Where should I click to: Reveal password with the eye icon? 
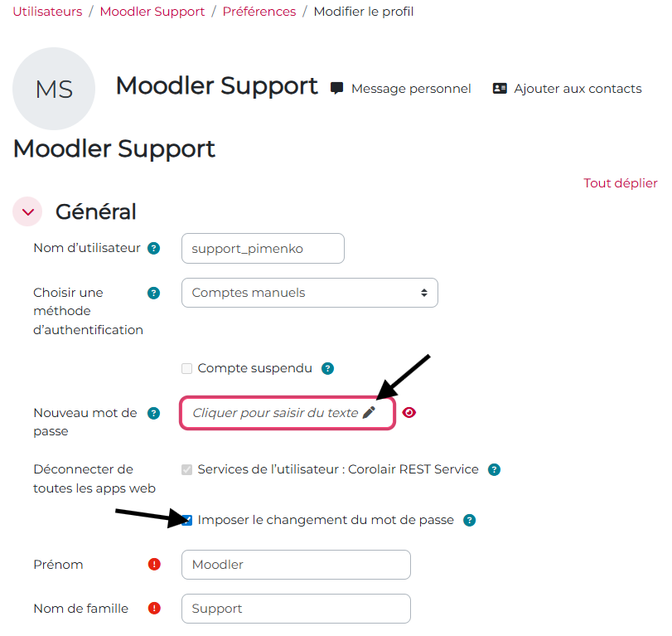click(x=409, y=412)
